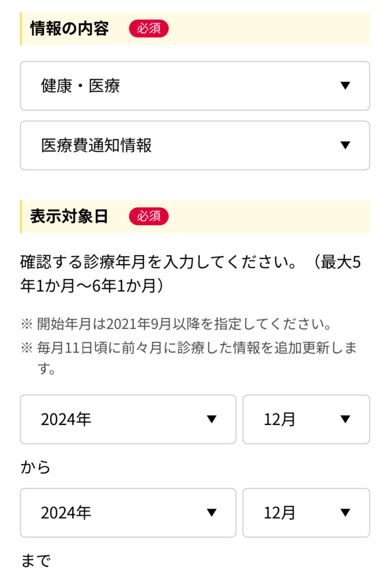This screenshot has width=390, height=588.
Task: Click the arrow icon in end month box
Action: click(x=345, y=513)
